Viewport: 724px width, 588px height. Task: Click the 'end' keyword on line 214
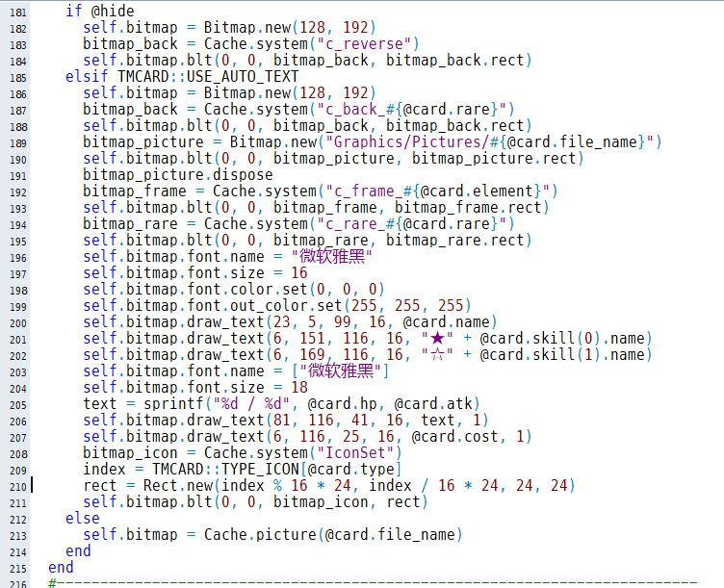click(79, 551)
